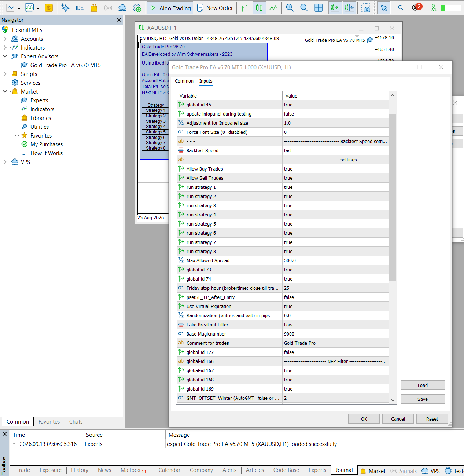Click the Save button for inputs
Viewport: 464px width, 476px height.
click(423, 399)
